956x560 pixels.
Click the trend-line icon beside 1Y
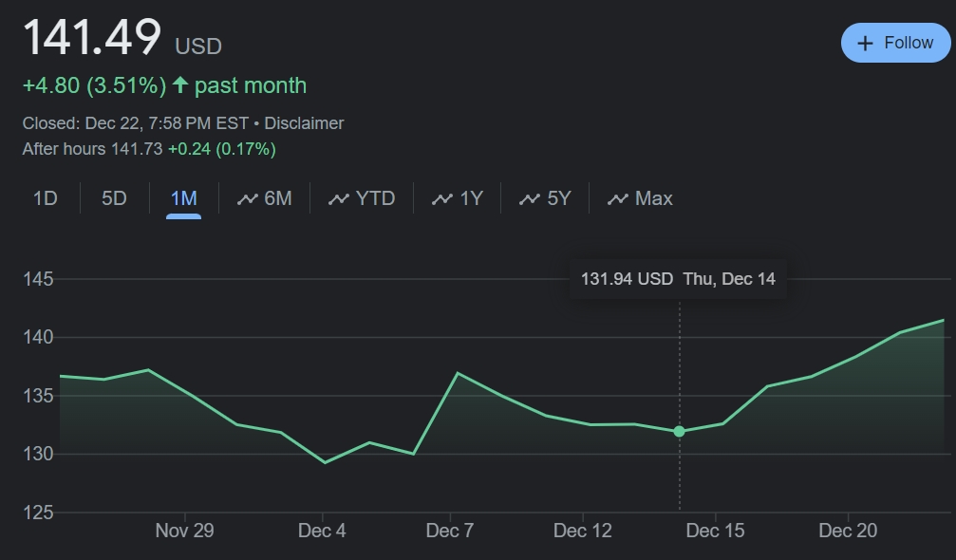442,198
